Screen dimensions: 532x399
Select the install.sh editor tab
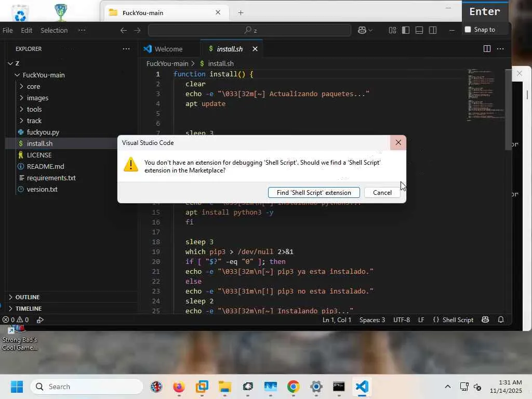tap(230, 49)
